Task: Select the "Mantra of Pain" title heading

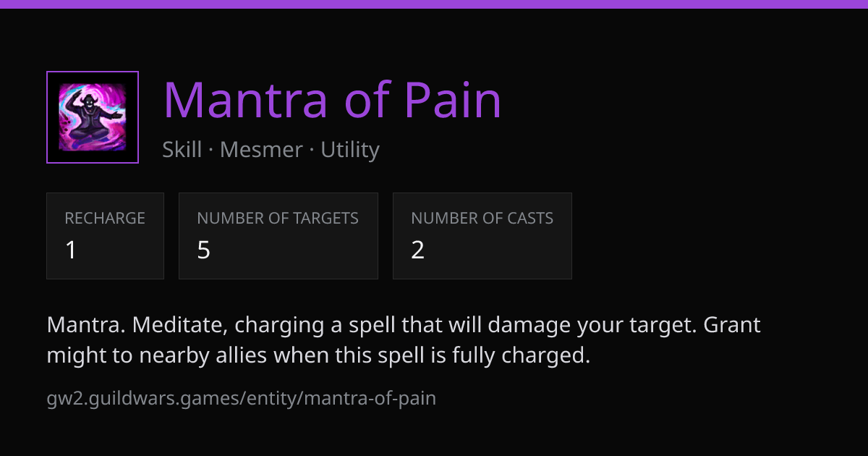Action: pos(332,100)
